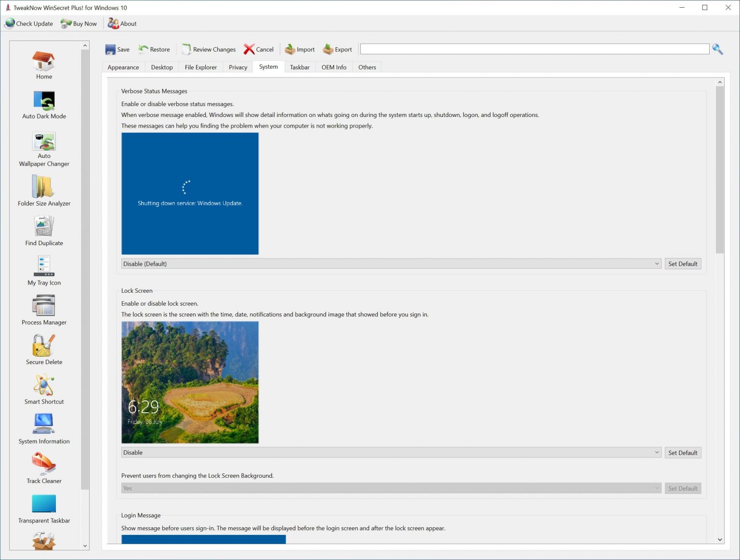The width and height of the screenshot is (740, 560).
Task: Click Review Changes in the toolbar
Action: point(208,49)
